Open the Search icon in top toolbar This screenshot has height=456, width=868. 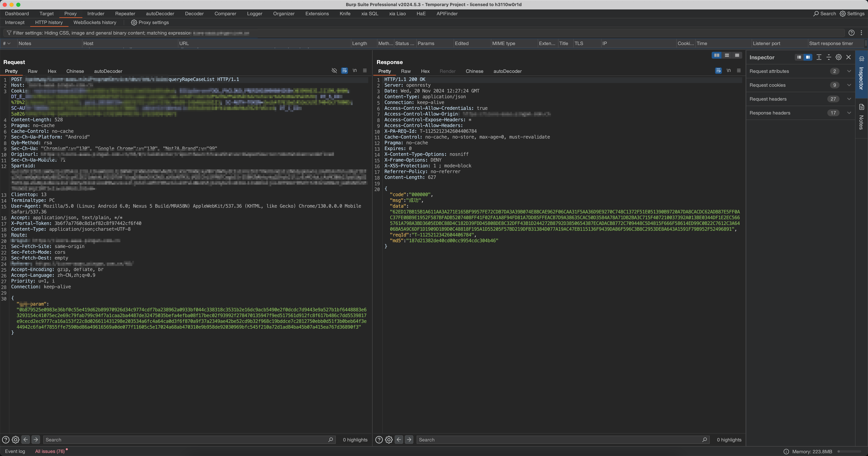pos(816,14)
